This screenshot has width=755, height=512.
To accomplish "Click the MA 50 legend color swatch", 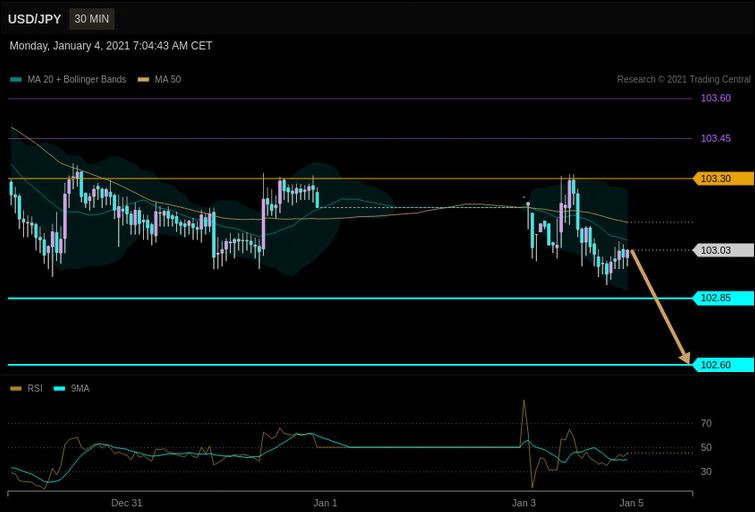I will [x=143, y=79].
